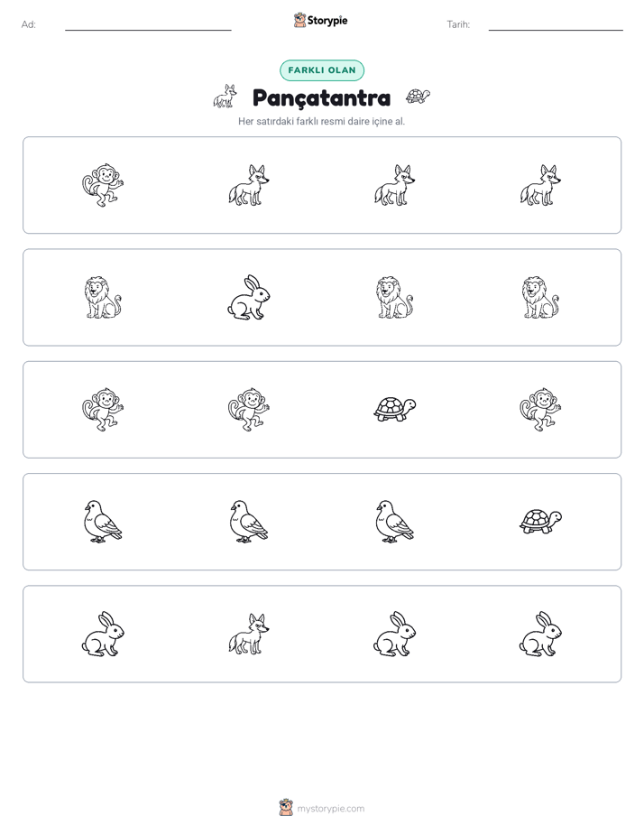This screenshot has height=834, width=644.
Task: Click the Ad name line field
Action: [x=148, y=25]
